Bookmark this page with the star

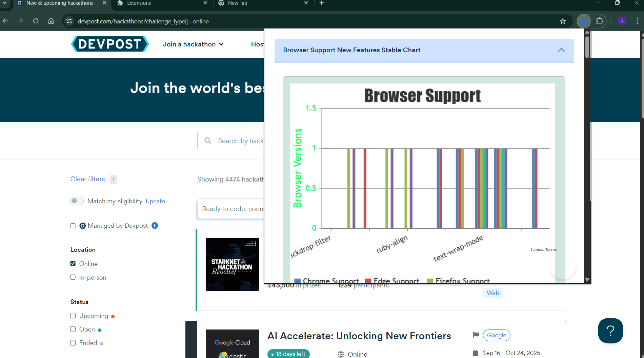(563, 21)
